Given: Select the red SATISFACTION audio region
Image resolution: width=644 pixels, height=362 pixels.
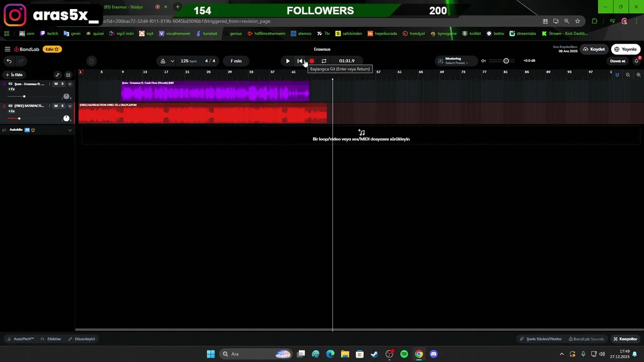Looking at the screenshot, I should 203,113.
